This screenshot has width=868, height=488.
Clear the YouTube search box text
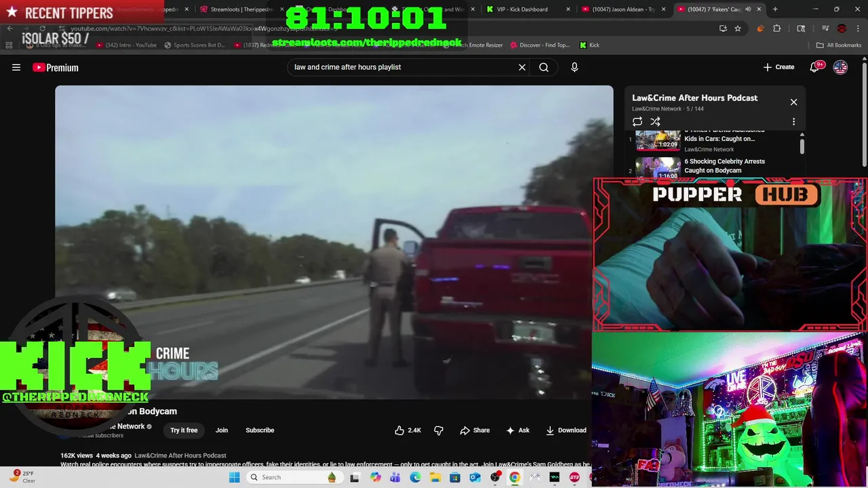click(522, 67)
